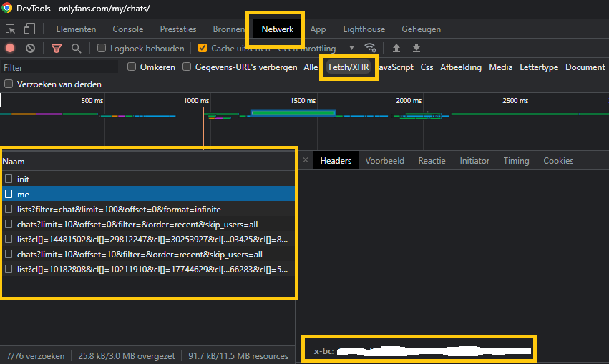Select the init request row
Image resolution: width=609 pixels, height=364 pixels.
click(23, 179)
